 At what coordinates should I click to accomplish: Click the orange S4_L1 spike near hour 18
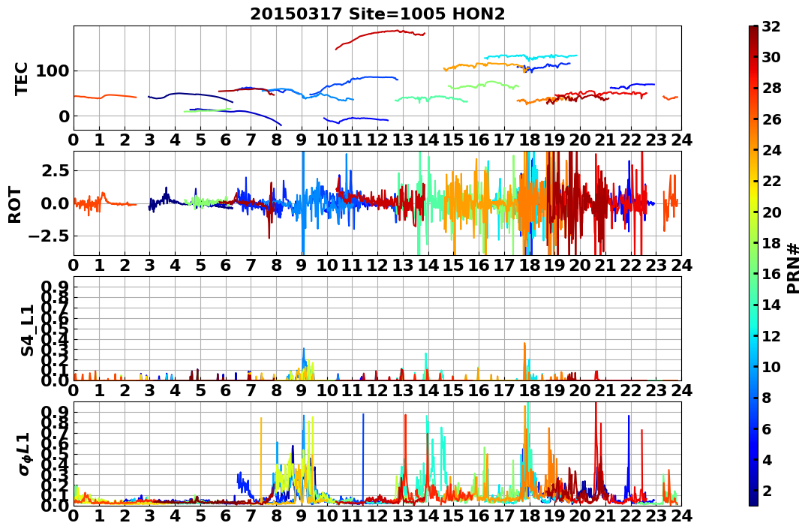coord(524,361)
